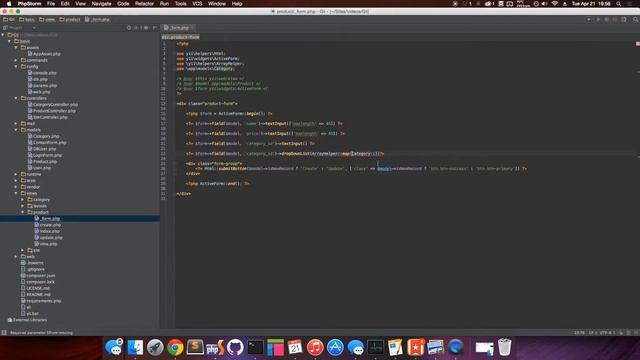Select update.php in the product folder
Viewport: 640px width, 360px height.
point(49,238)
